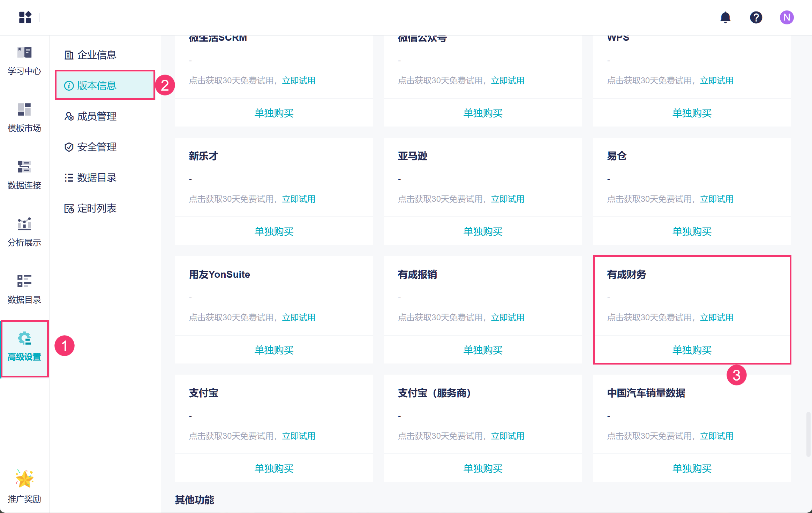Click 单独购买 under 有成财务
Viewport: 812px width, 513px height.
tap(692, 350)
